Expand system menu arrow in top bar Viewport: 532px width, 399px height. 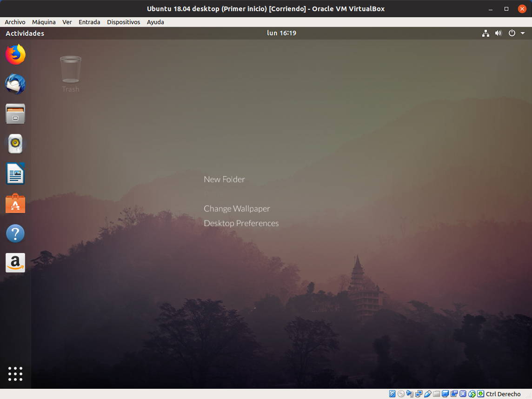click(x=523, y=33)
